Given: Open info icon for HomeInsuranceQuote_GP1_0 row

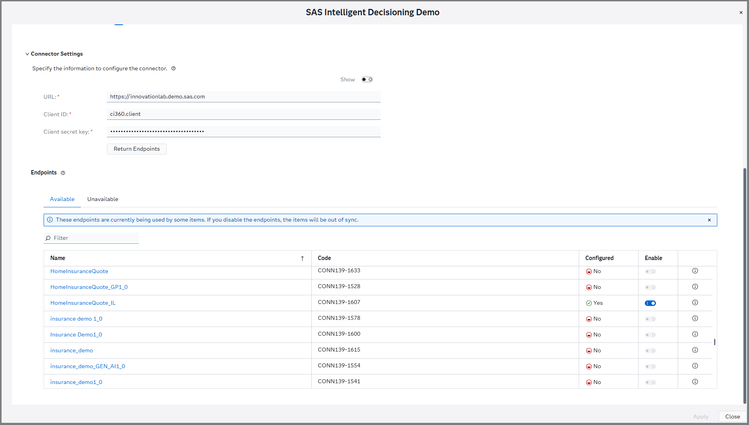Looking at the screenshot, I should (695, 287).
